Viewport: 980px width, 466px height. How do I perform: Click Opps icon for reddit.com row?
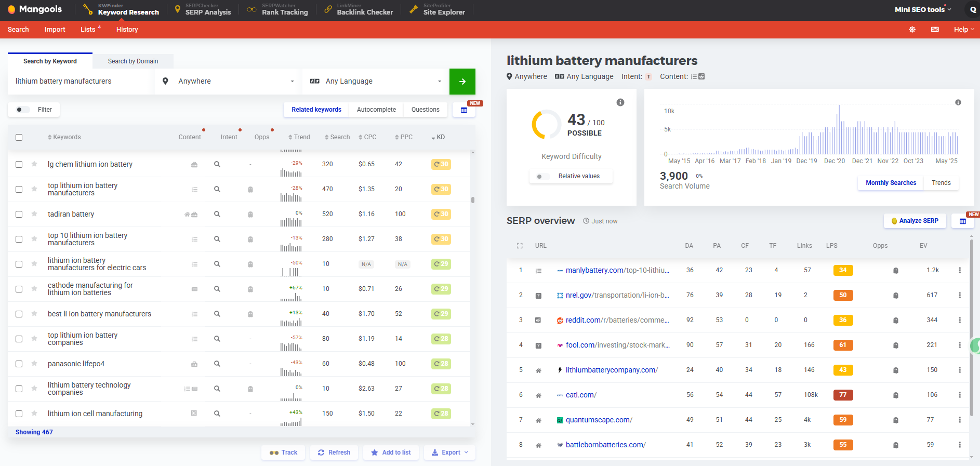[896, 321]
